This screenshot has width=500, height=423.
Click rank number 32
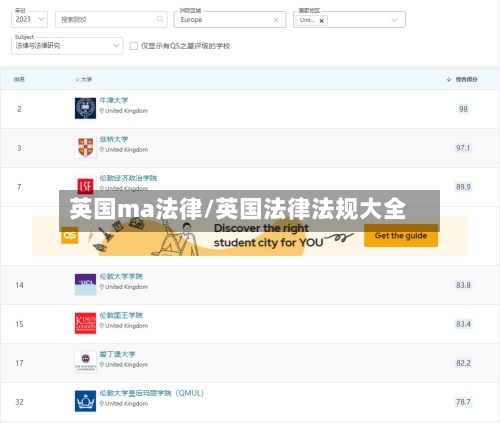click(19, 402)
